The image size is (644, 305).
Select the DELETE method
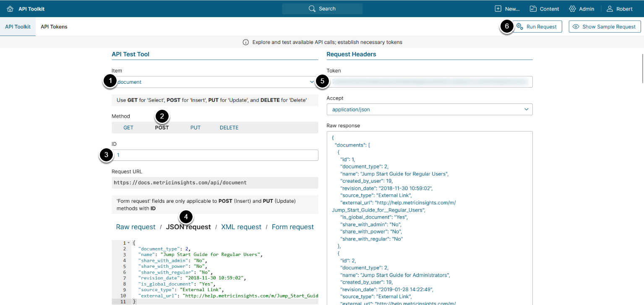coord(229,128)
